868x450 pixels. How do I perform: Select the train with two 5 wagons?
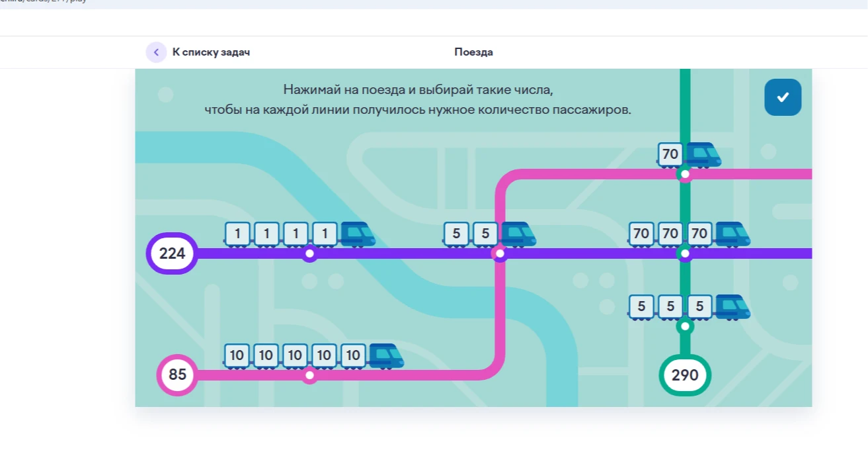489,234
